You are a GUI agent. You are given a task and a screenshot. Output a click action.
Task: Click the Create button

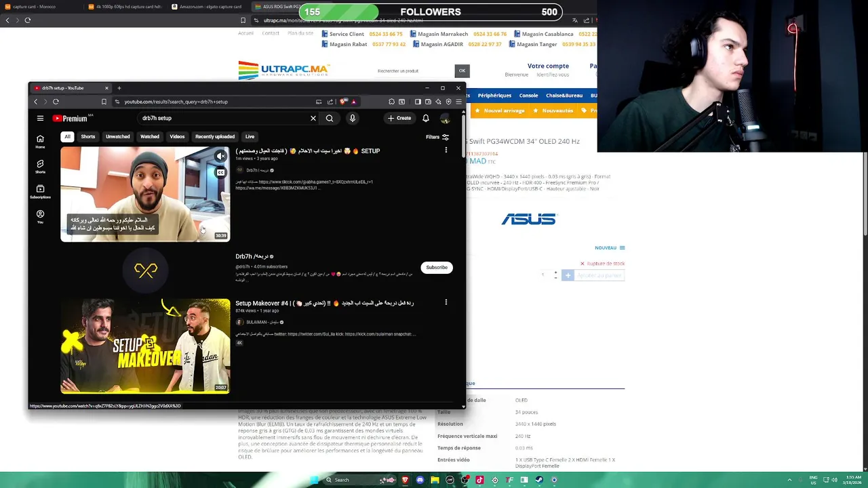(399, 118)
